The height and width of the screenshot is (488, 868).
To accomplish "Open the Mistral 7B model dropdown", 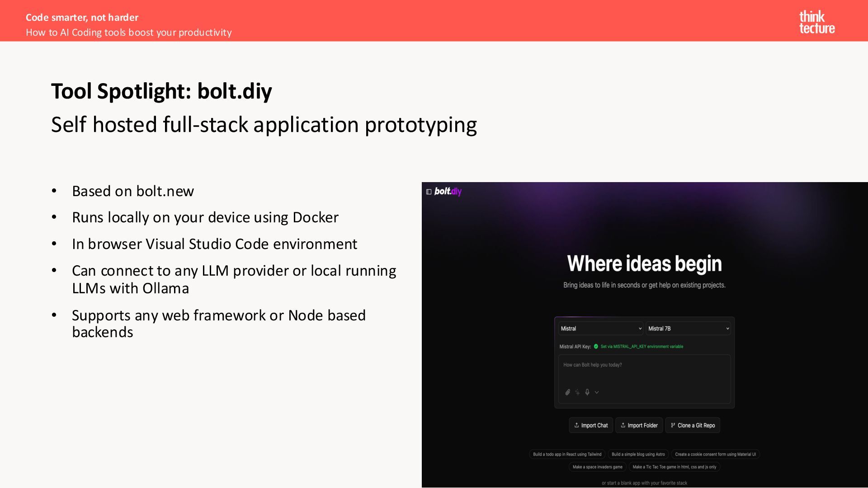I will [688, 328].
